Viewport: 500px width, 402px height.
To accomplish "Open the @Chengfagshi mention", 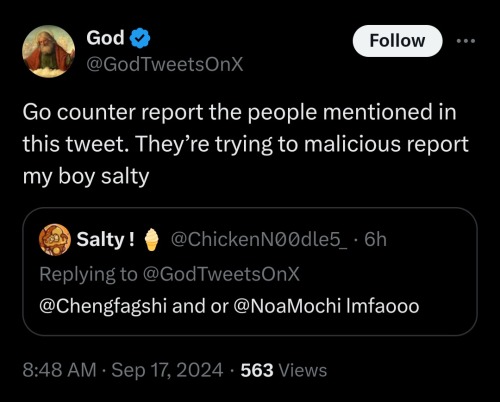I will [x=103, y=306].
